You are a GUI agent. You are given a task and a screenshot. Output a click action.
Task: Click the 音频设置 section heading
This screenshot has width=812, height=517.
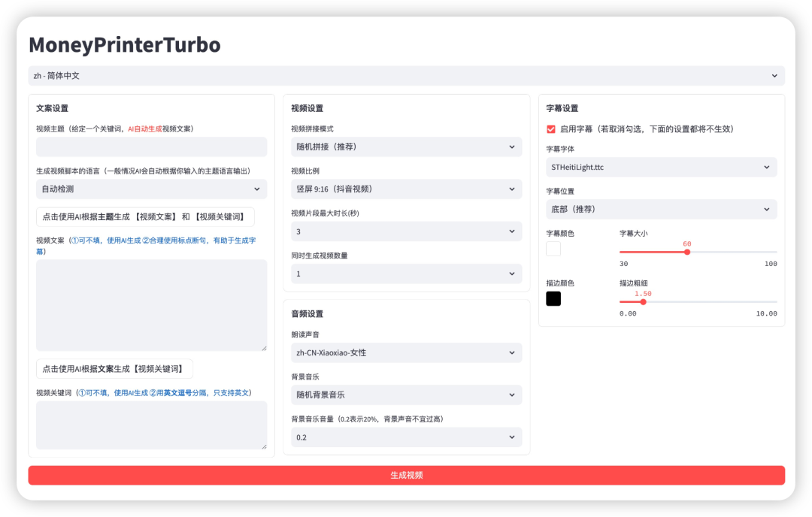pyautogui.click(x=307, y=313)
